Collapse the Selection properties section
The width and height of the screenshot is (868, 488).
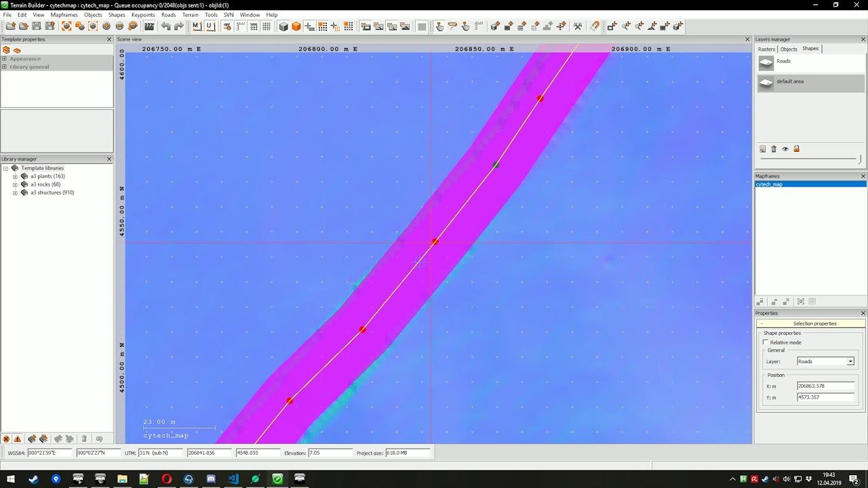click(762, 323)
